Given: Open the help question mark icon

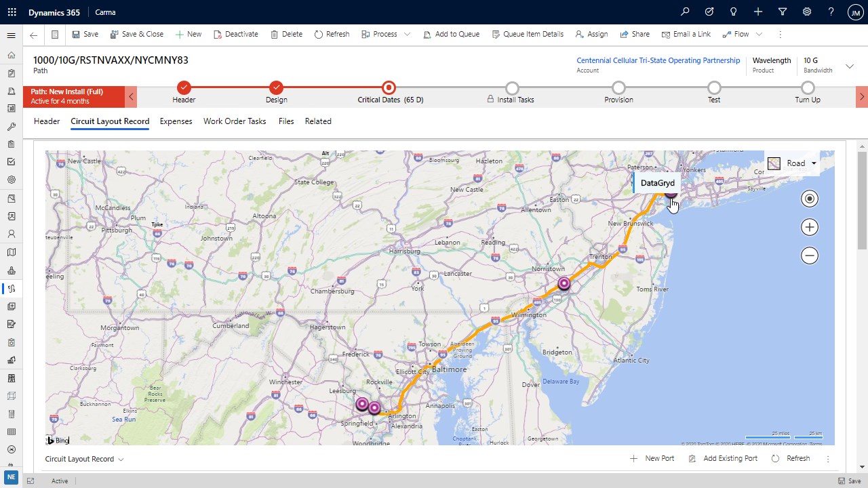Looking at the screenshot, I should (831, 12).
